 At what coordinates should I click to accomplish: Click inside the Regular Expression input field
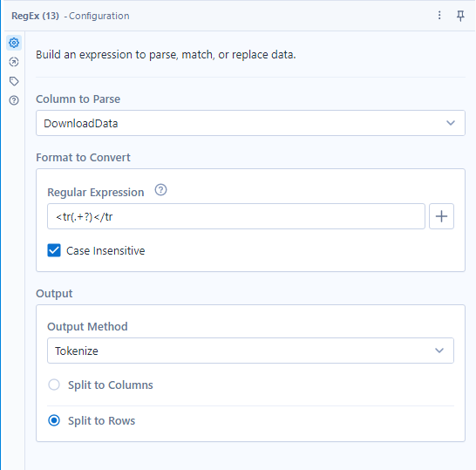(x=236, y=216)
